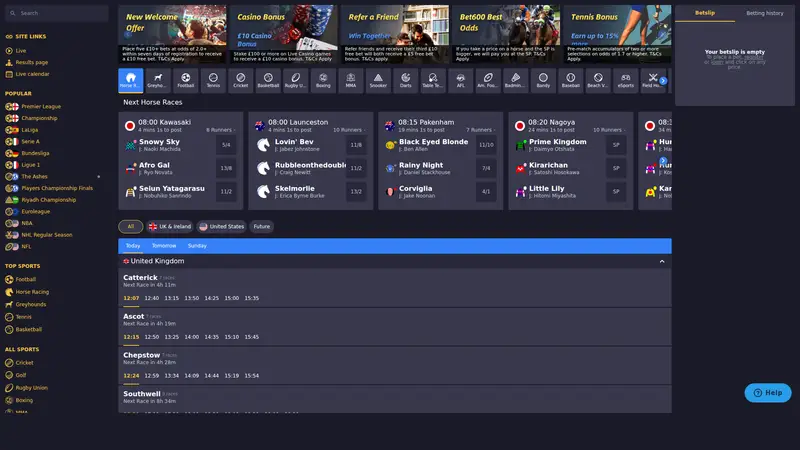Select the Table Tennis icon tile
Viewport: 800px width, 450px height.
433,81
